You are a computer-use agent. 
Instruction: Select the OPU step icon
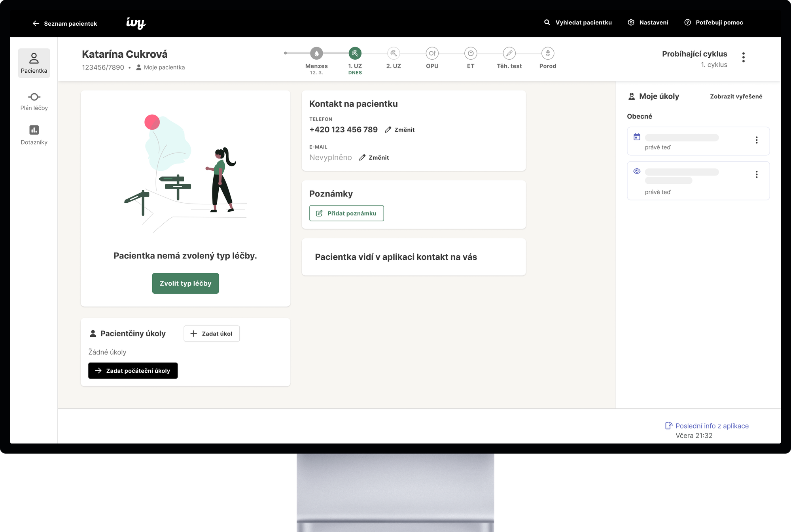pos(432,53)
